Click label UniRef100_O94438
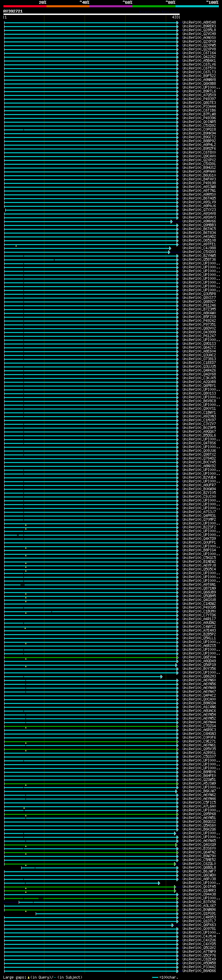This screenshot has height=980, width=222. (x=199, y=894)
